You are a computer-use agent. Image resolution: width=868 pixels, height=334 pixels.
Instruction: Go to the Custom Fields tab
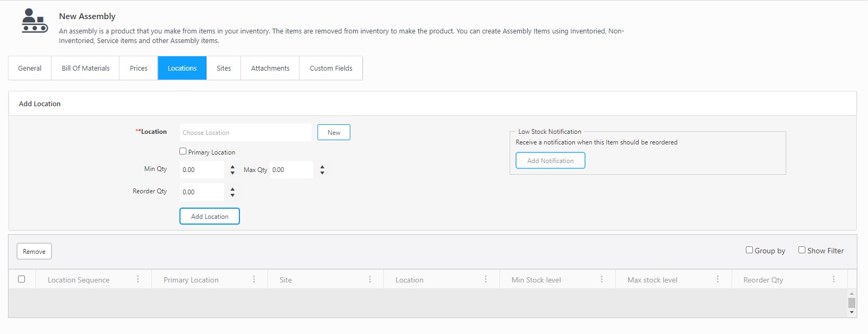click(331, 68)
